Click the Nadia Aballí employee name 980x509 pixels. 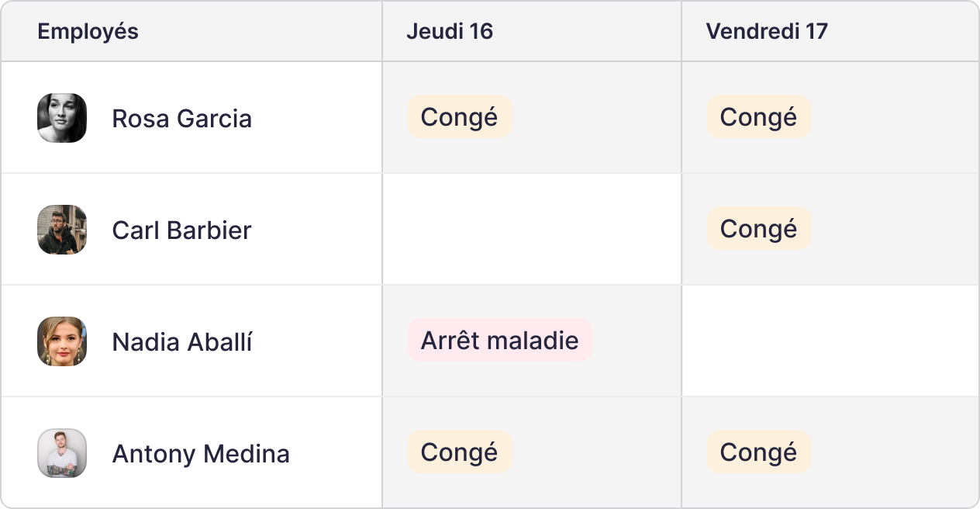181,342
